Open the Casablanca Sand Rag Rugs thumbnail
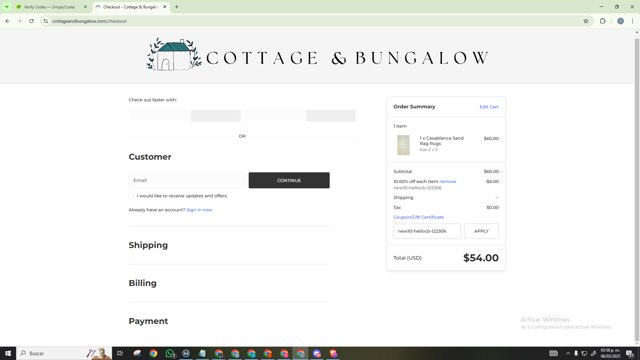 (403, 145)
